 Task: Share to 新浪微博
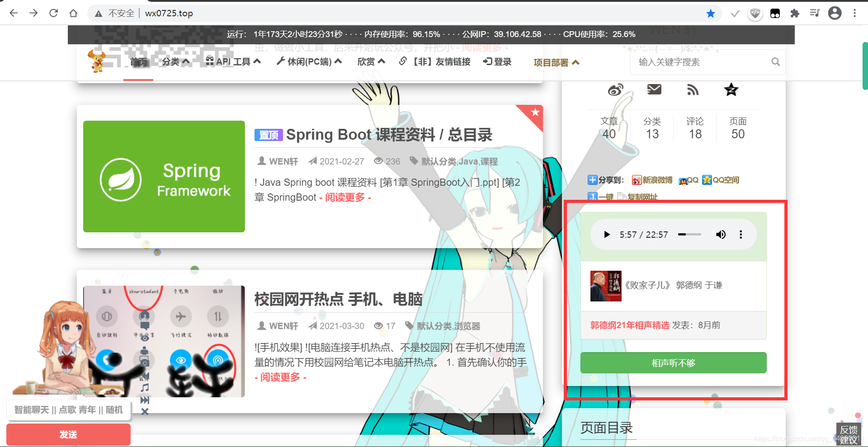652,180
